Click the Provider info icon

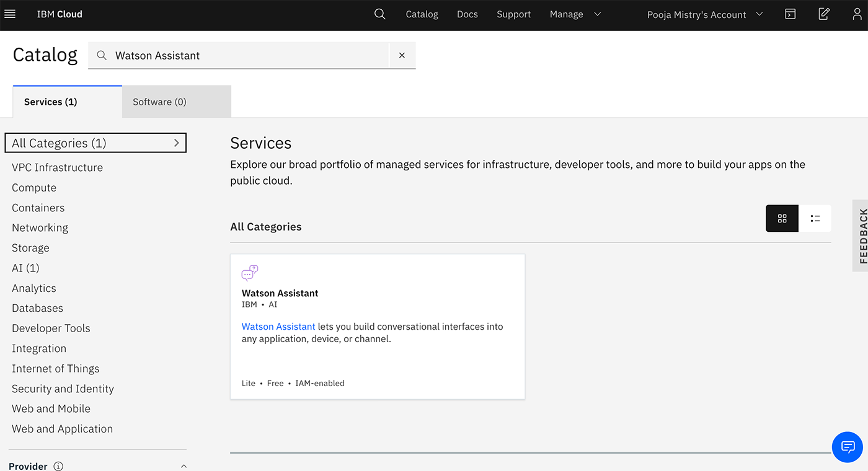pos(58,466)
